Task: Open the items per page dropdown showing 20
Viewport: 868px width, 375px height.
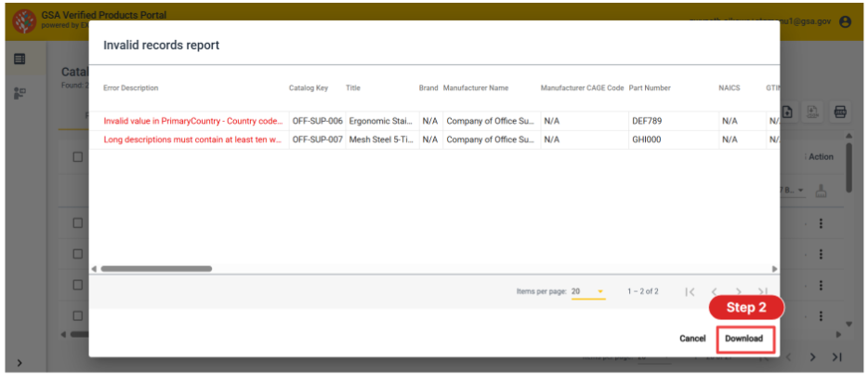Action: [588, 291]
